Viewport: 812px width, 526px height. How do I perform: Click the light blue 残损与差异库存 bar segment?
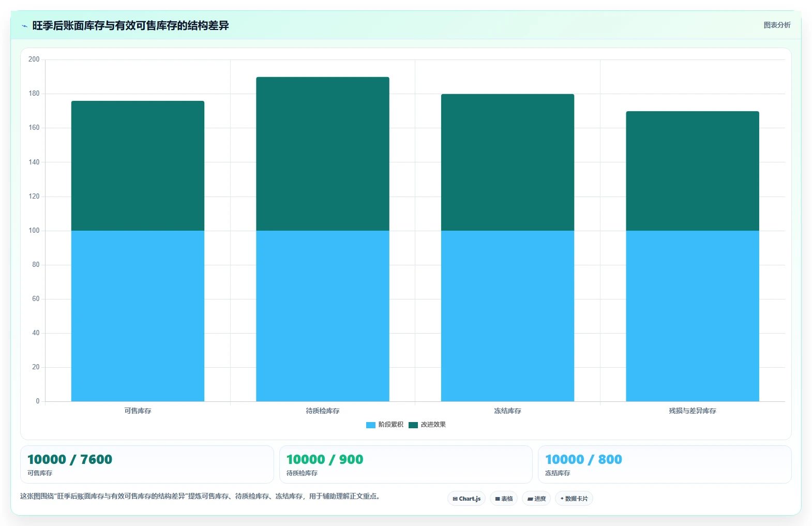(x=693, y=316)
